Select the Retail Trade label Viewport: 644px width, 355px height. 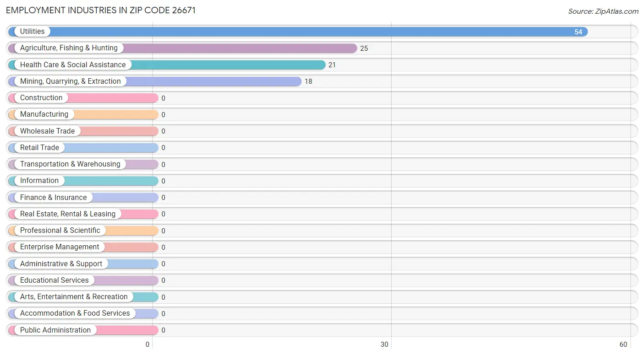39,147
